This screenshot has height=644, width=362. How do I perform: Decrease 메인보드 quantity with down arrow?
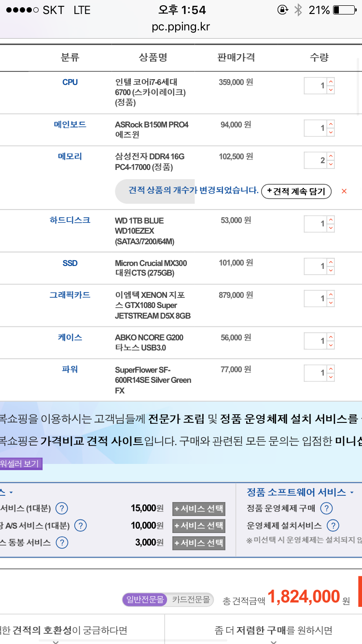pyautogui.click(x=331, y=132)
